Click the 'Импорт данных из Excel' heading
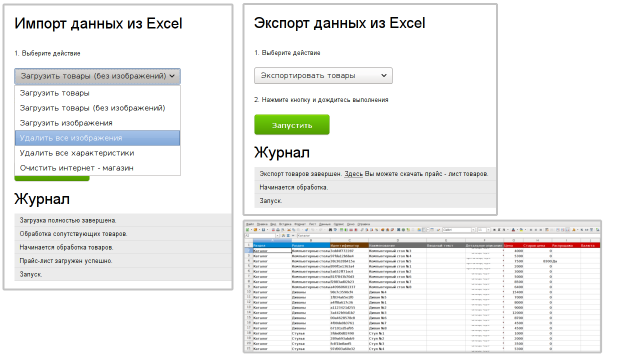The width and height of the screenshot is (640, 360). pyautogui.click(x=98, y=24)
